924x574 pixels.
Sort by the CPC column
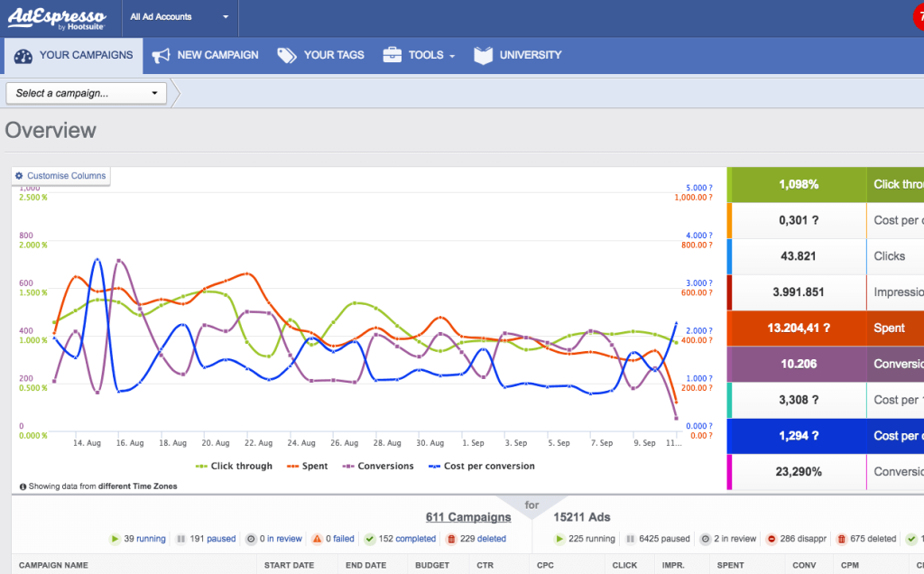pyautogui.click(x=545, y=565)
